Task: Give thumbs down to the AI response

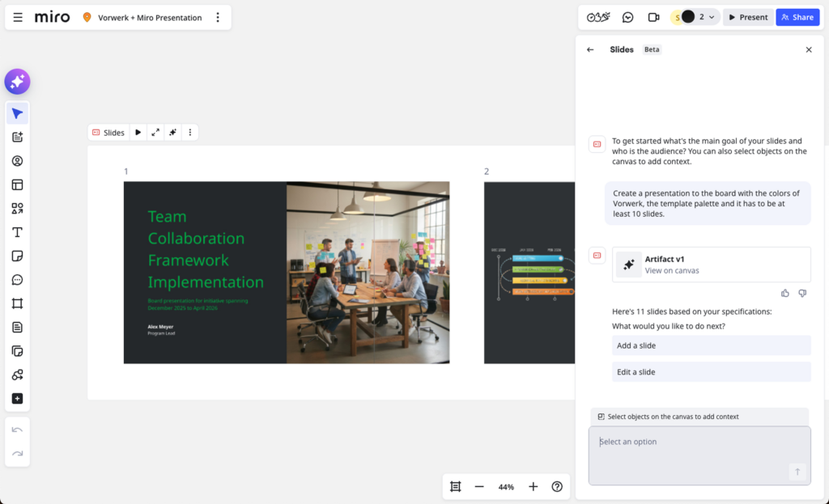Action: pyautogui.click(x=802, y=293)
